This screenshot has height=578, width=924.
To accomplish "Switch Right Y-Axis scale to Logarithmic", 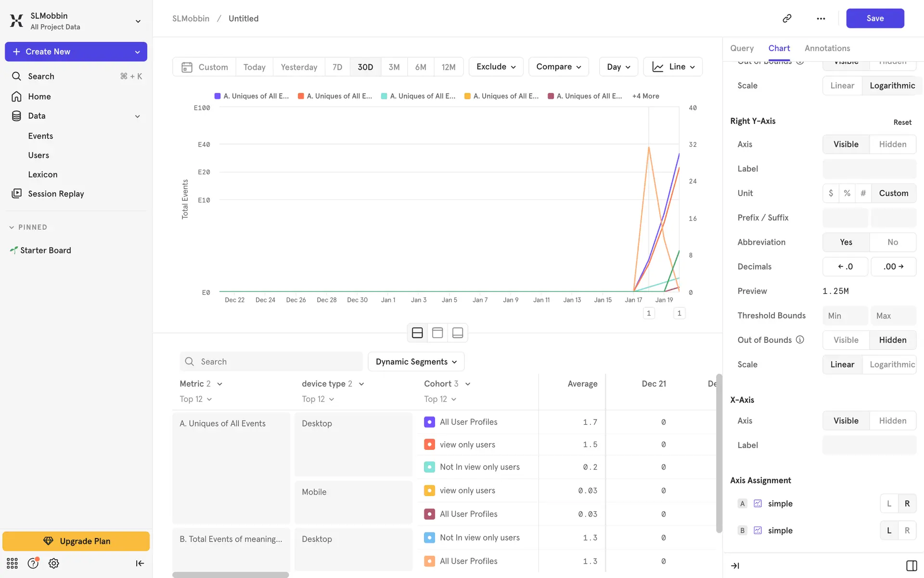I will [x=892, y=365].
